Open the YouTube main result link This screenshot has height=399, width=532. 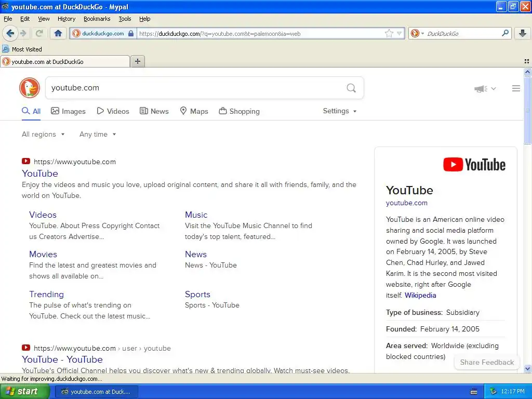[40, 174]
